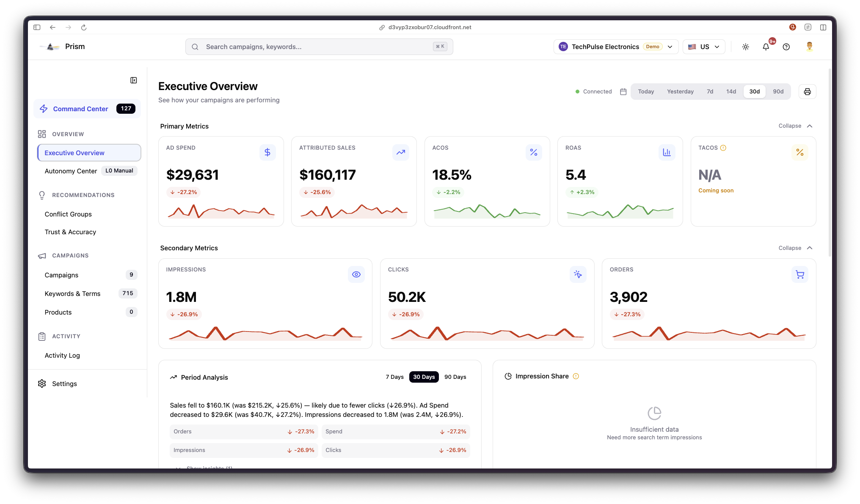Click the Impressions eye icon
Screen dimensions: 860x504
coord(356,274)
